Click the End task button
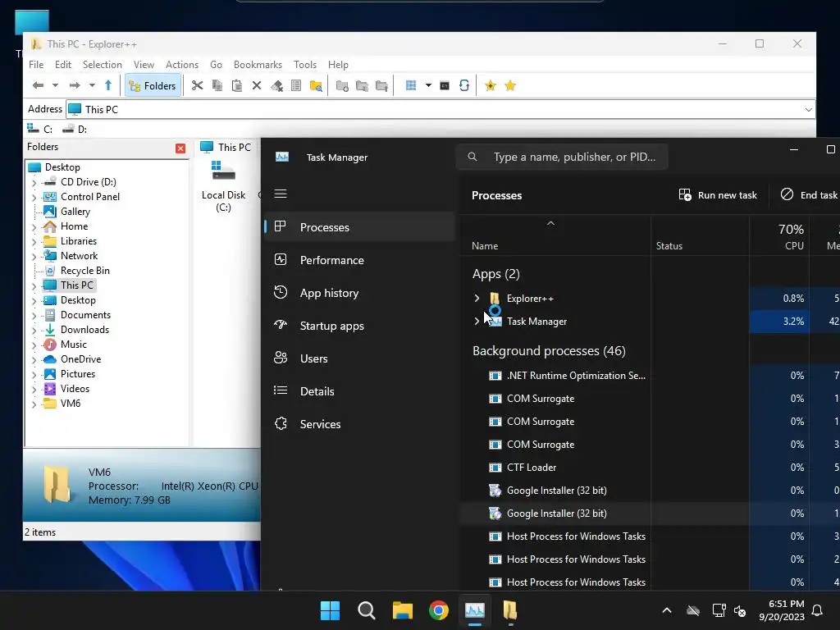 point(809,195)
